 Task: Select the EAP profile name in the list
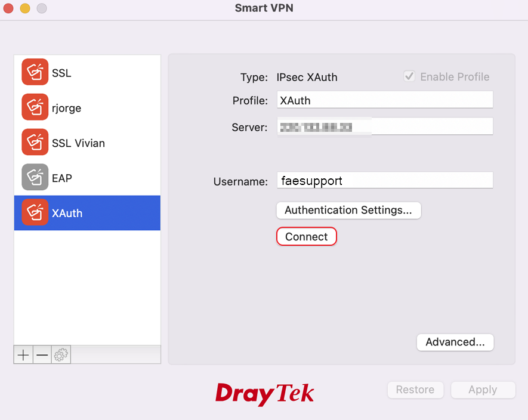[x=62, y=178]
